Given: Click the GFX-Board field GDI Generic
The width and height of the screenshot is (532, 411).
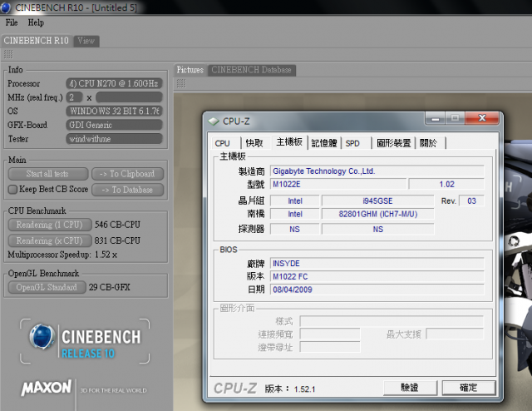Looking at the screenshot, I should (x=114, y=125).
